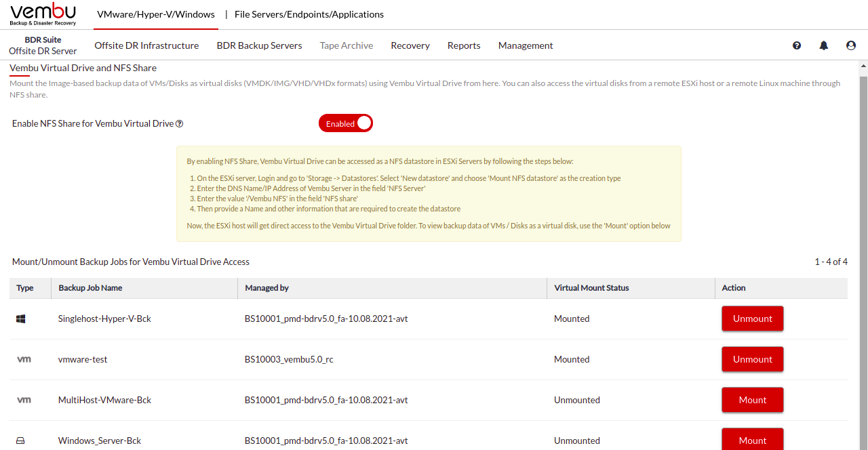Click the disk icon for Windows_Server-Bck
868x450 pixels.
pos(21,441)
